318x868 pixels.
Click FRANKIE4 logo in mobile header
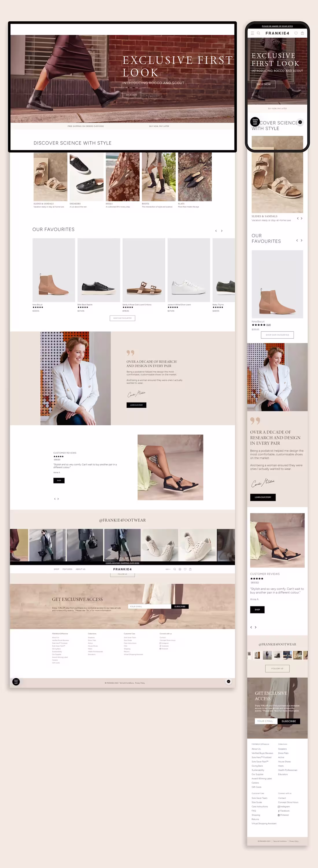tap(277, 33)
